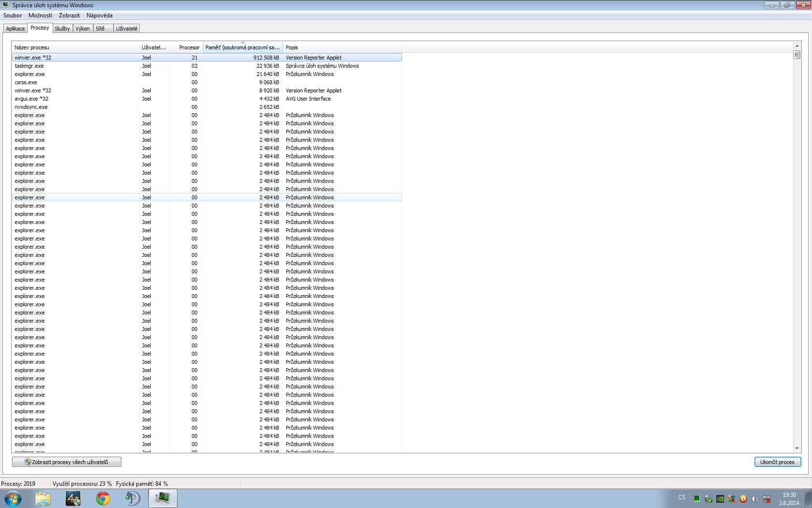Launch the pinned game icon showing a 4
Viewport: 812px width, 508px height.
click(73, 498)
